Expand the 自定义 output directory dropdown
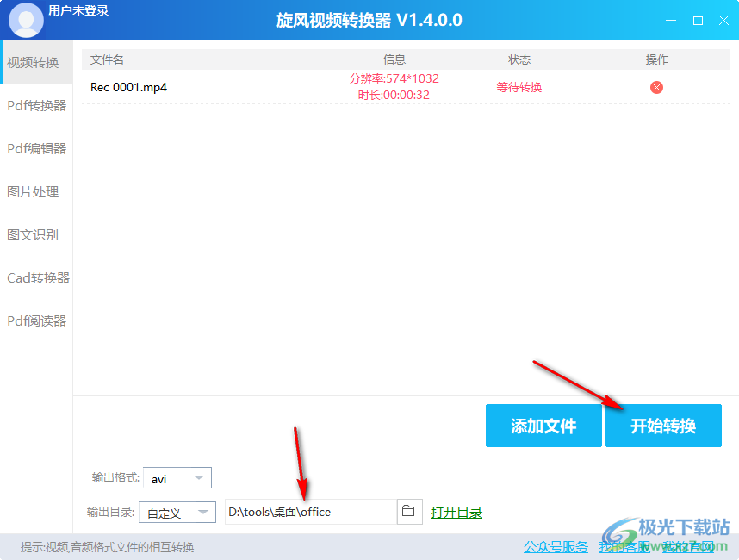 177,511
